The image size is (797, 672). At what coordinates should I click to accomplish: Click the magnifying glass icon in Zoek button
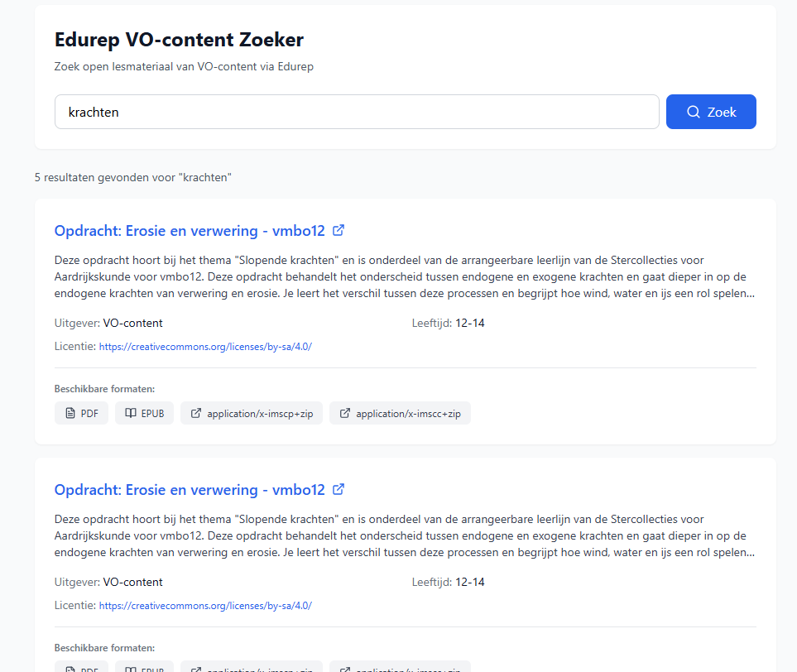click(694, 112)
